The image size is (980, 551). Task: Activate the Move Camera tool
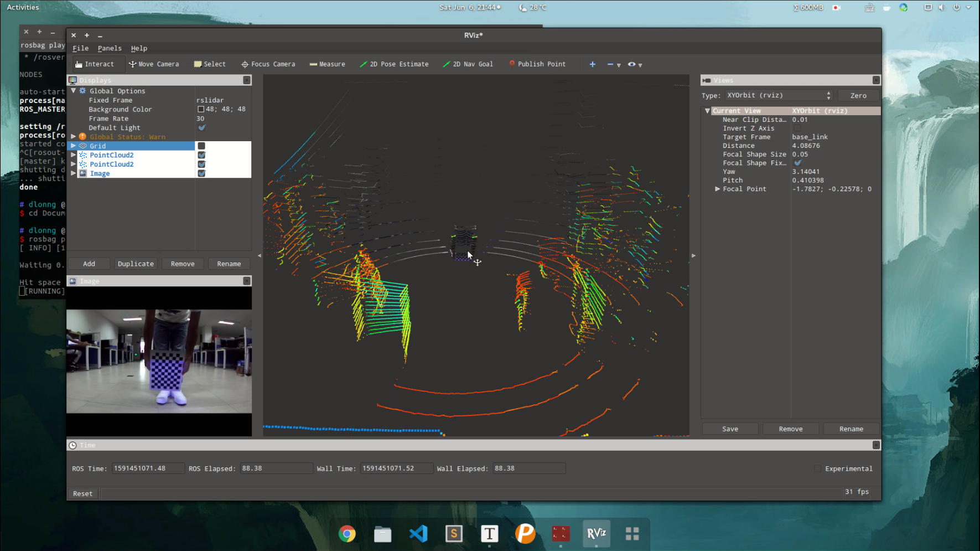pos(154,64)
